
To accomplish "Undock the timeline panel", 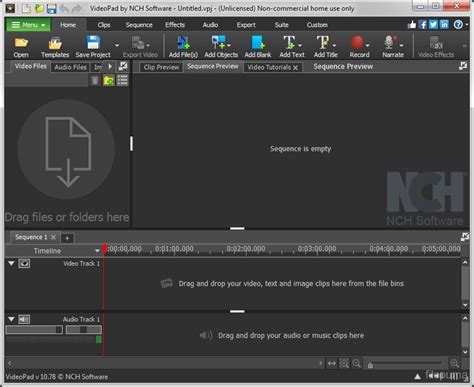I will (x=464, y=237).
